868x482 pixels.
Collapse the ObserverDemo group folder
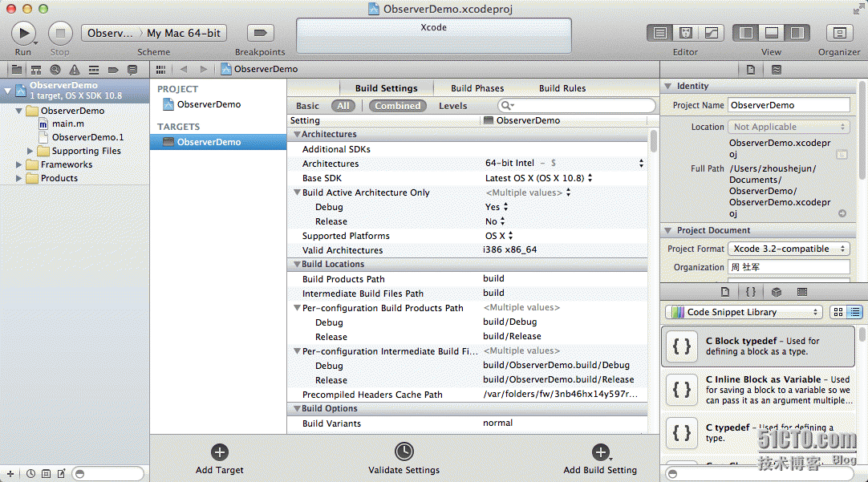click(18, 111)
